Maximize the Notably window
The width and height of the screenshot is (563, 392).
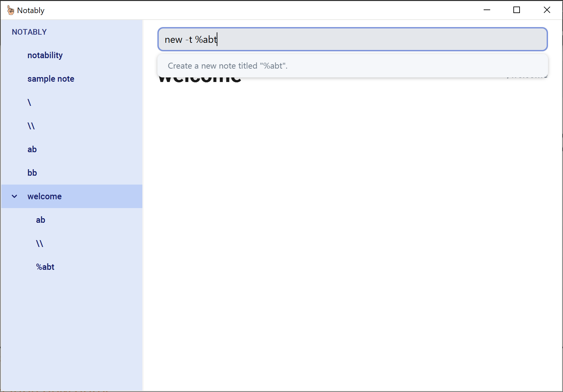[x=517, y=10]
